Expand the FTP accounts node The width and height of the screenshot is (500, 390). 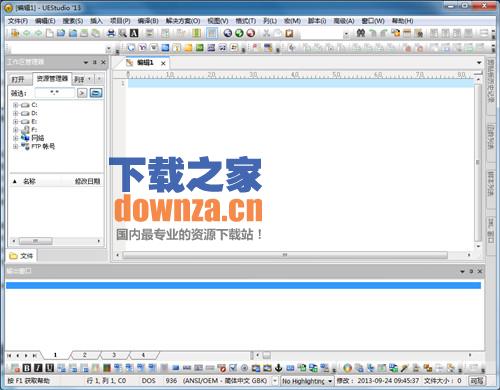[15, 146]
